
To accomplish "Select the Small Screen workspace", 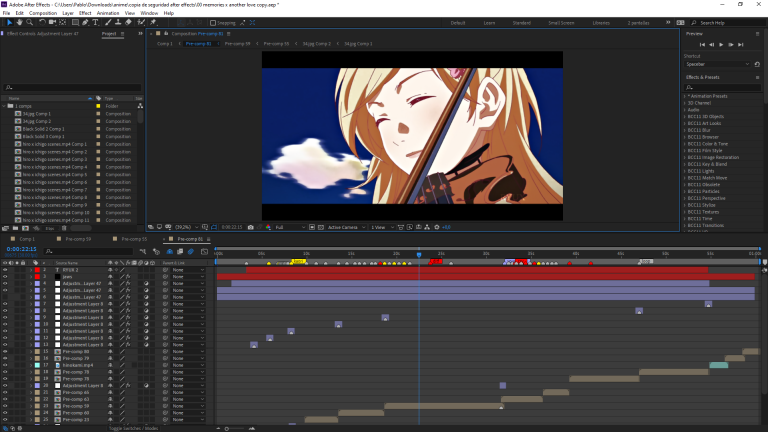I will (x=561, y=23).
